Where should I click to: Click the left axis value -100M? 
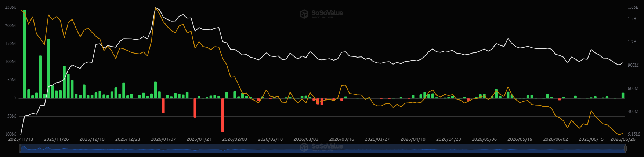pos(10,134)
